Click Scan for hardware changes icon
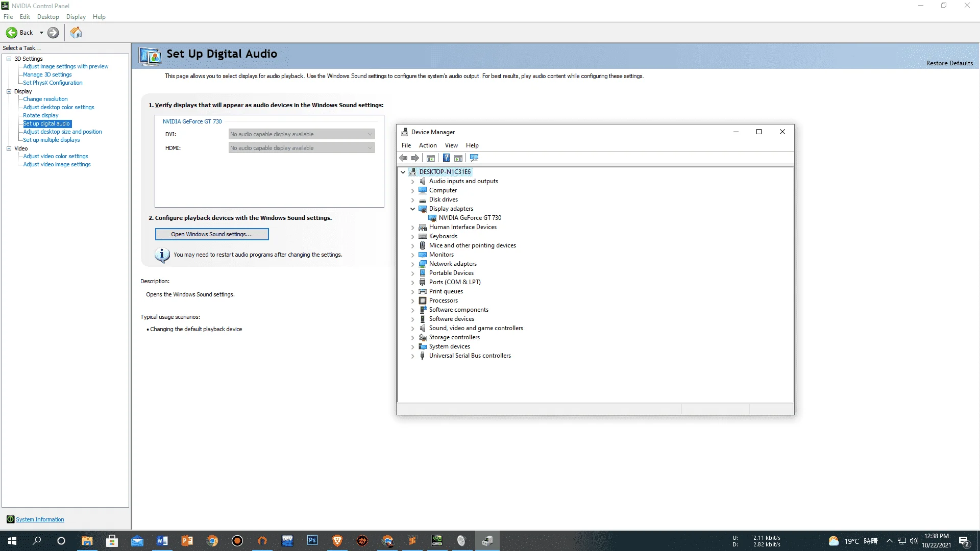The image size is (980, 551). click(474, 158)
